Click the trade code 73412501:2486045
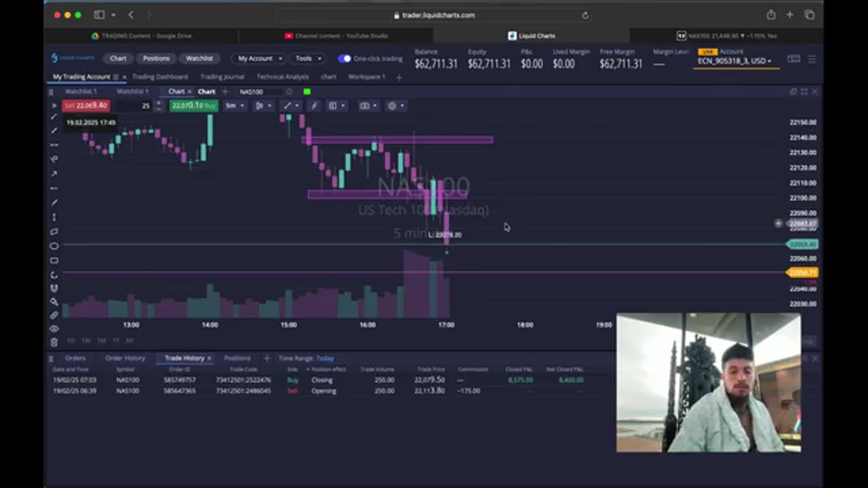The image size is (868, 488). pyautogui.click(x=243, y=391)
